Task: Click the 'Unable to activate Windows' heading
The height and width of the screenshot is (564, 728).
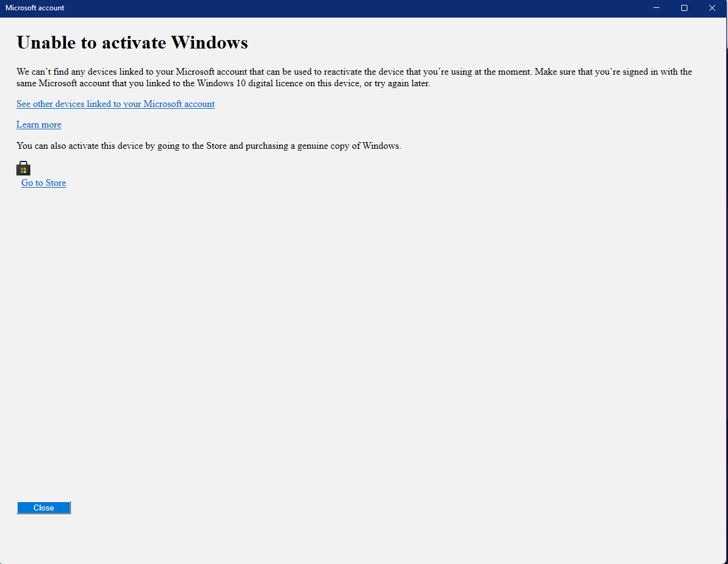Action: (132, 42)
